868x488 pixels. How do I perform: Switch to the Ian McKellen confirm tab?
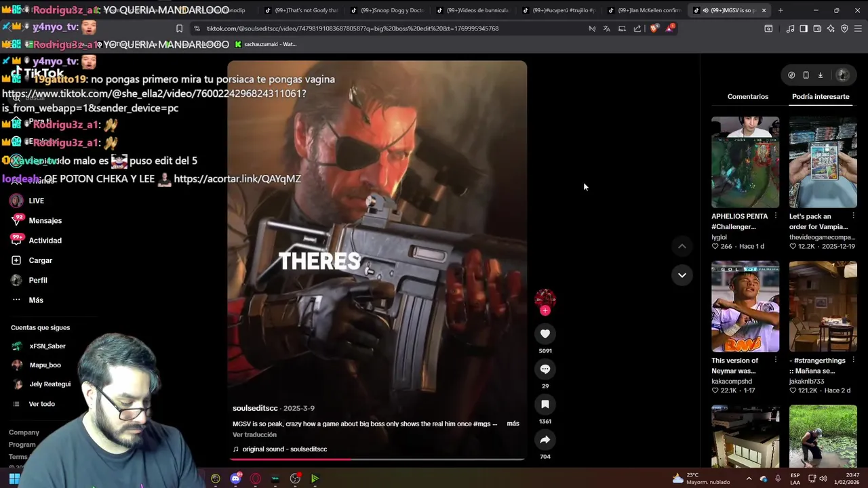[644, 10]
